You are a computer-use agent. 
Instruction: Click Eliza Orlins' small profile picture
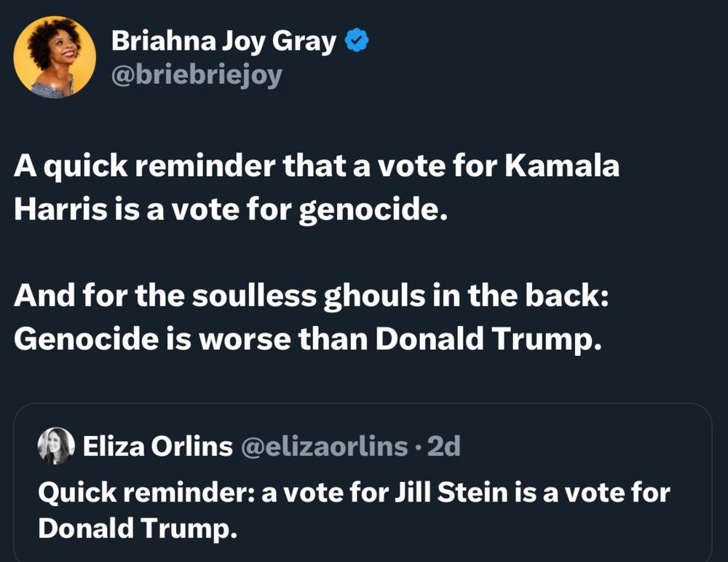coord(56,446)
